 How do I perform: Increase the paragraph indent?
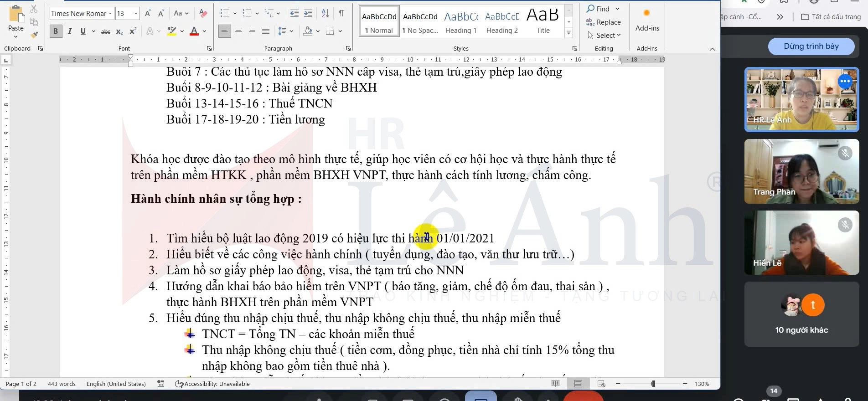308,14
